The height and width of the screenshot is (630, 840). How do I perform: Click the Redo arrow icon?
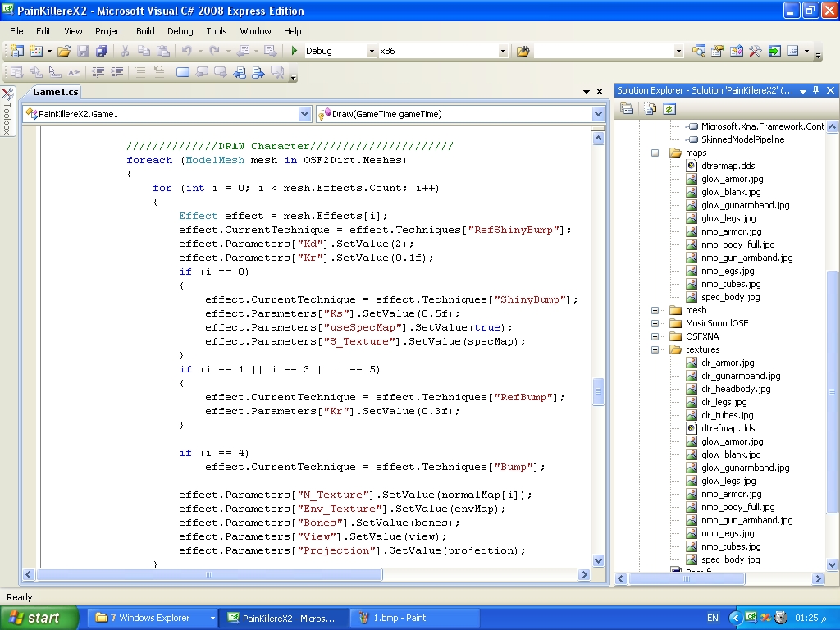[x=214, y=51]
